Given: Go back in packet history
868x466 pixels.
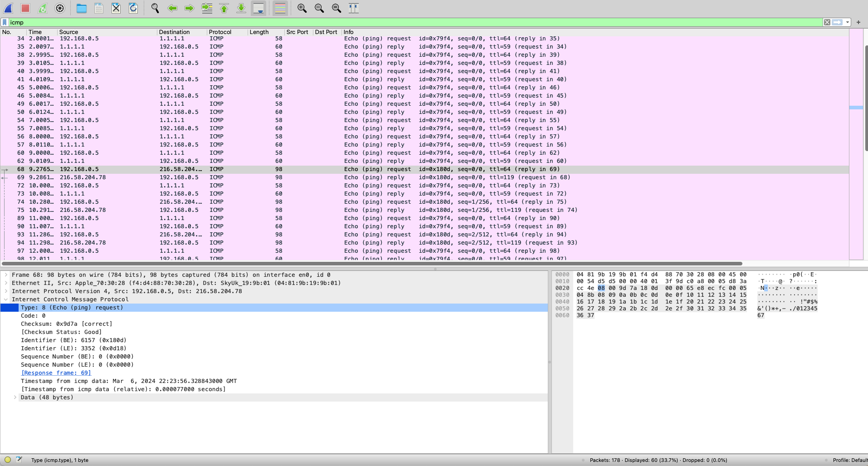Looking at the screenshot, I should (x=172, y=8).
